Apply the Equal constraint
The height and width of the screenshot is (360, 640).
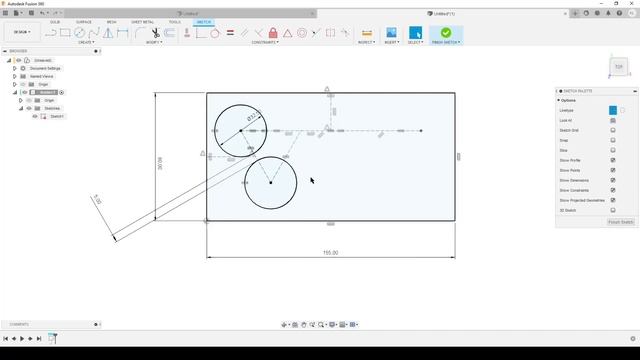pos(230,33)
